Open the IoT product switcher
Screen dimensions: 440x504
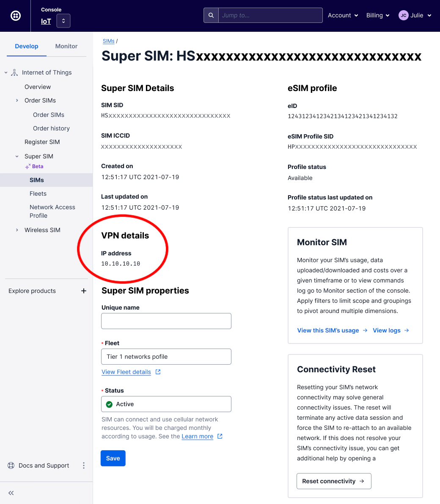pos(63,21)
